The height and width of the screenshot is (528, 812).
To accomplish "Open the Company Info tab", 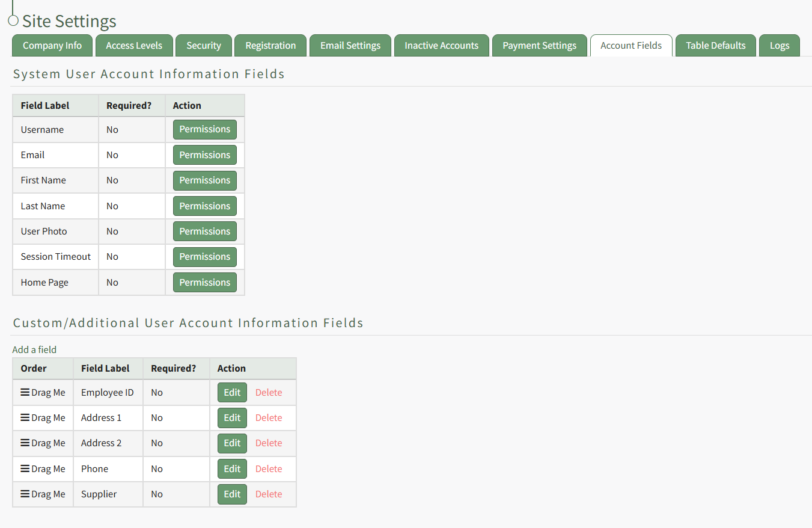I will (52, 46).
